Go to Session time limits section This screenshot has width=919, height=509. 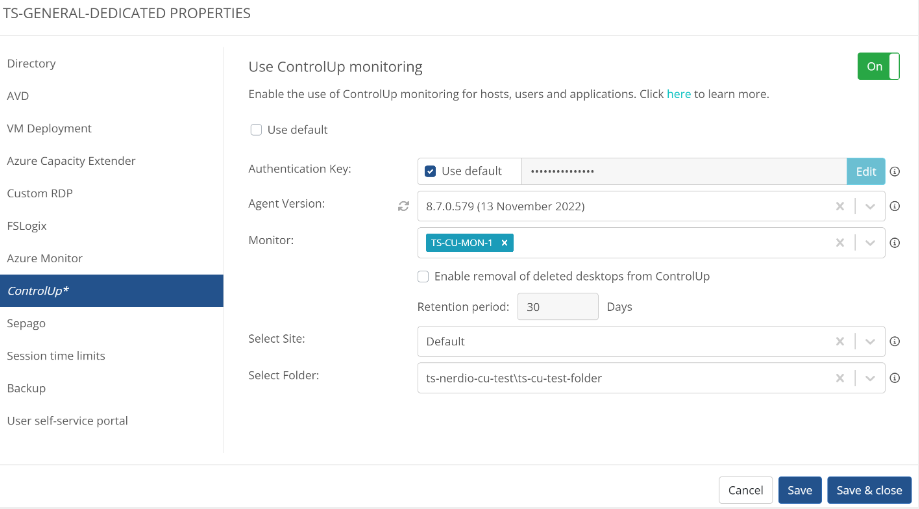[x=56, y=356]
